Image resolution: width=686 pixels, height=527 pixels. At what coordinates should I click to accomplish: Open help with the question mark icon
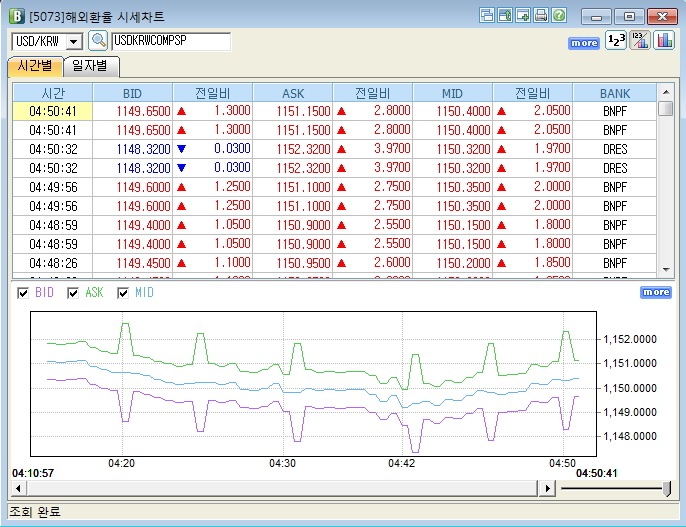click(559, 15)
